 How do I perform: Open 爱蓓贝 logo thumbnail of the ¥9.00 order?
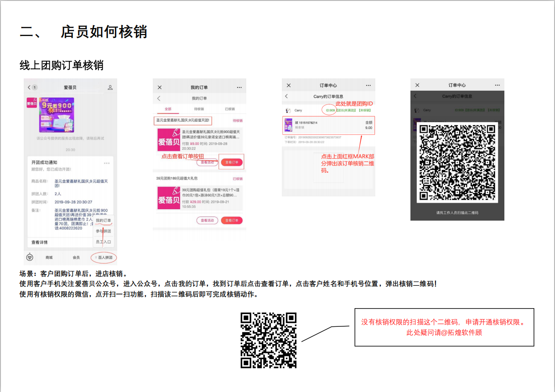(x=168, y=140)
